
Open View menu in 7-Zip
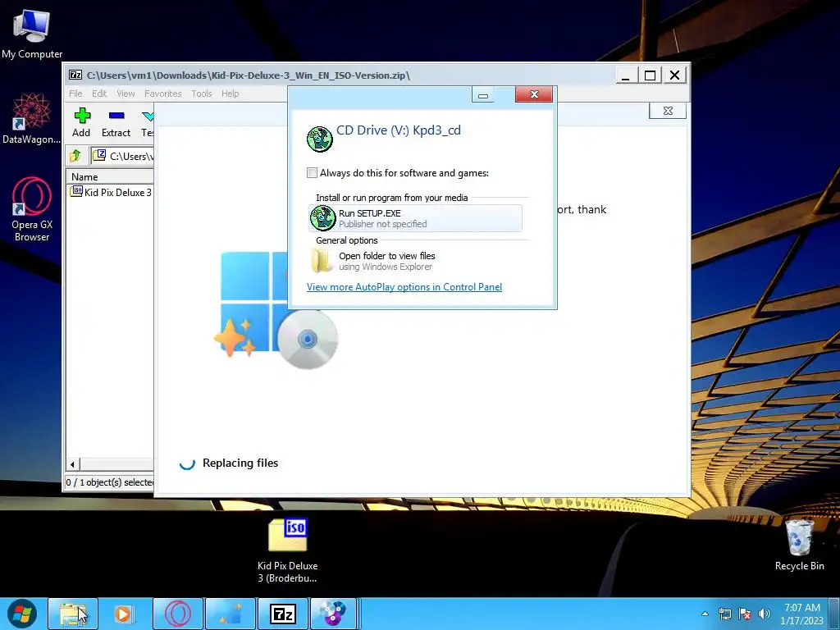pos(126,94)
